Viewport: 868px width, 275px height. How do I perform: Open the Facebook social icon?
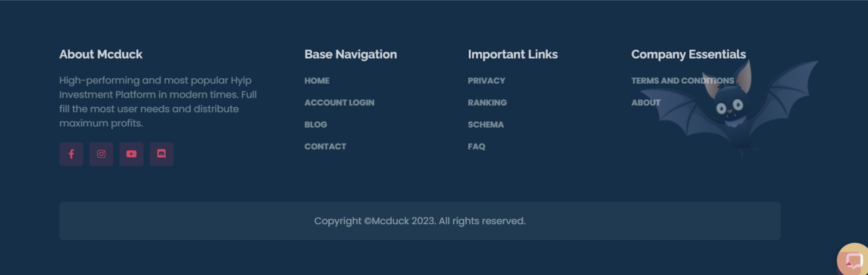(71, 154)
